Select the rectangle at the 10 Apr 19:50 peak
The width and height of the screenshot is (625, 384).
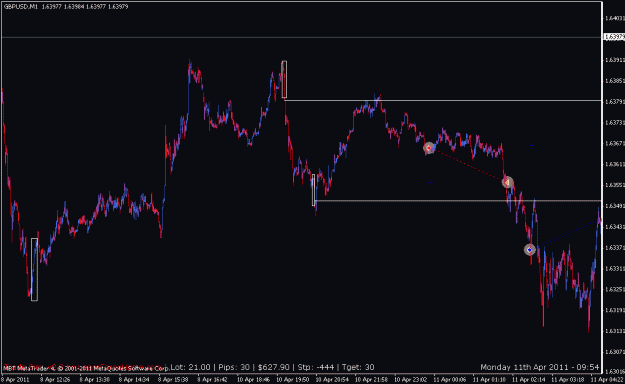(284, 79)
